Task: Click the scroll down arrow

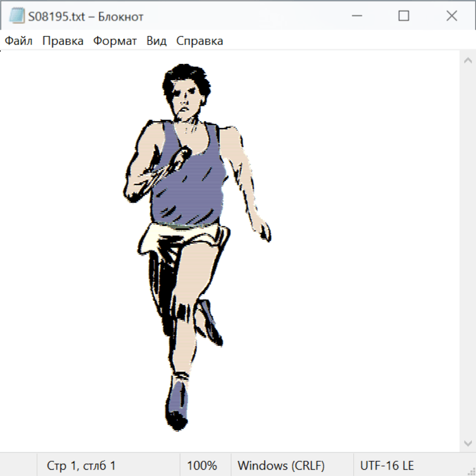Action: coord(468,443)
